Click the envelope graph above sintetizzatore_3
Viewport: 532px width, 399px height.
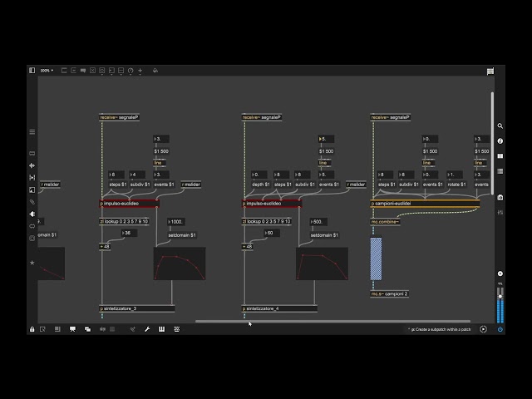click(x=180, y=264)
